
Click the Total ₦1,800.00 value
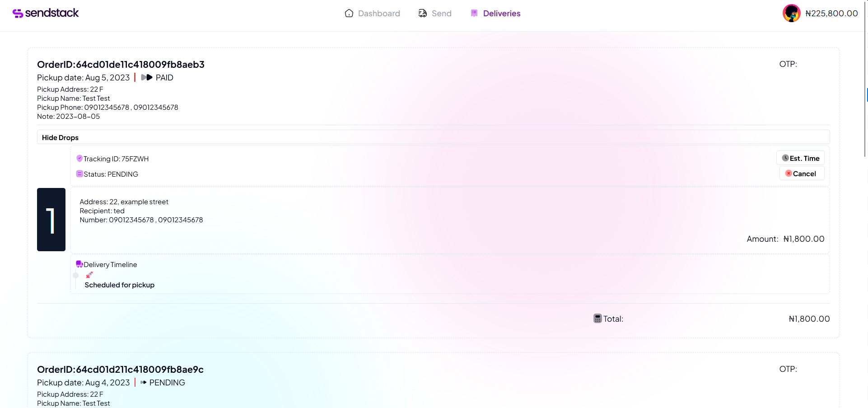tap(809, 319)
